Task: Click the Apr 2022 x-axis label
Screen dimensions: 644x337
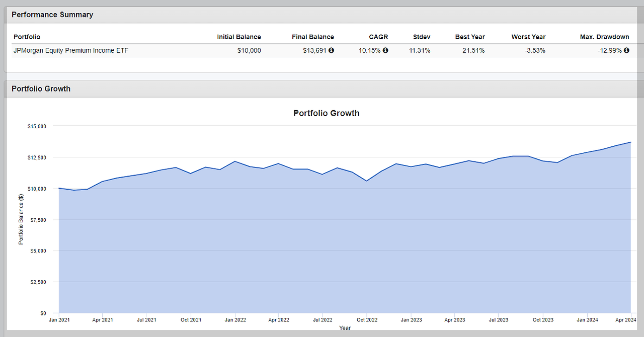Action: pos(278,320)
